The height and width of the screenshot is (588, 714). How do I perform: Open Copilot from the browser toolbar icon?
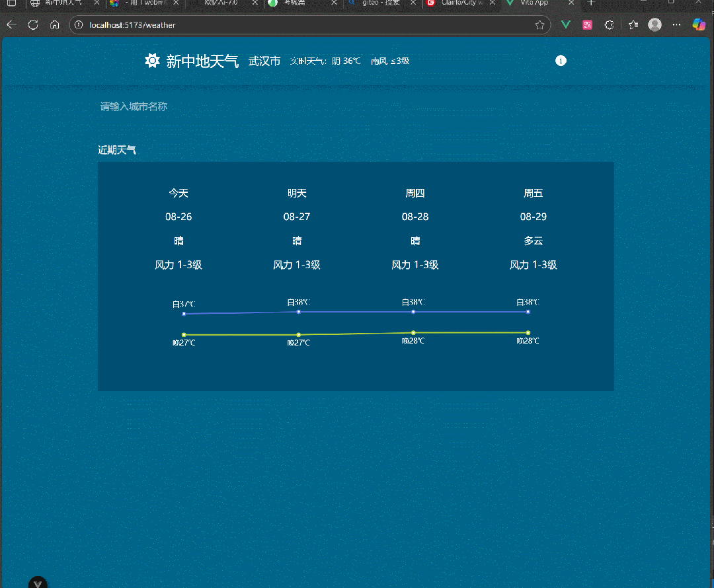[699, 24]
